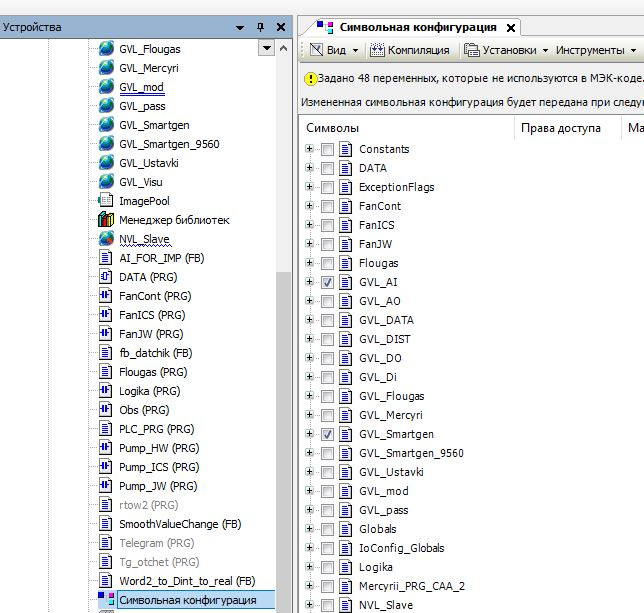
Task: Expand the GVL_DATA symbol node
Action: coord(310,321)
